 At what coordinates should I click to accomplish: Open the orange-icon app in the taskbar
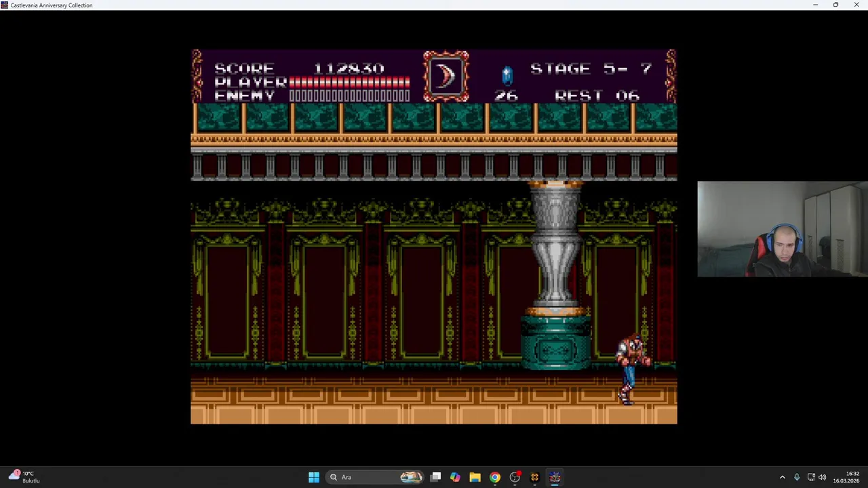point(534,477)
